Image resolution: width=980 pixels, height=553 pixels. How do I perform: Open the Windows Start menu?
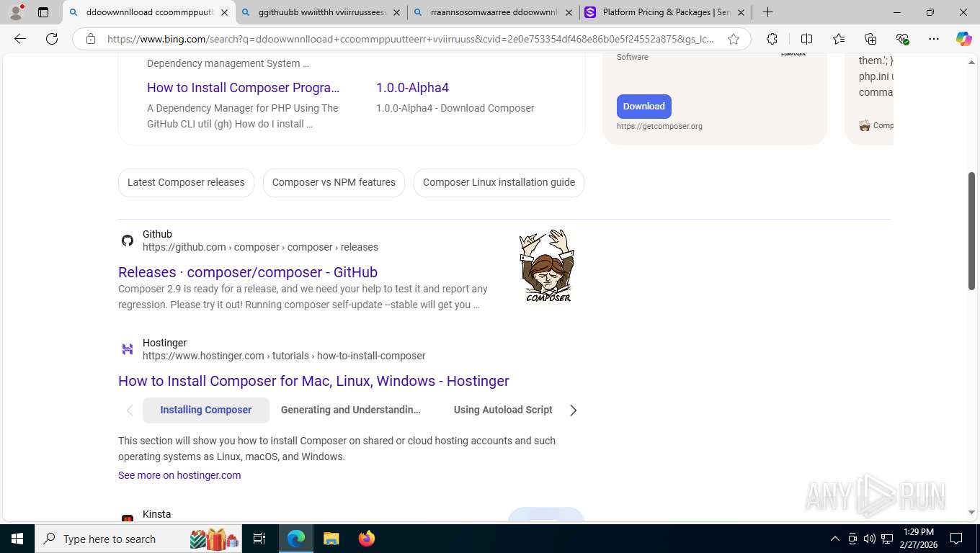(x=17, y=539)
